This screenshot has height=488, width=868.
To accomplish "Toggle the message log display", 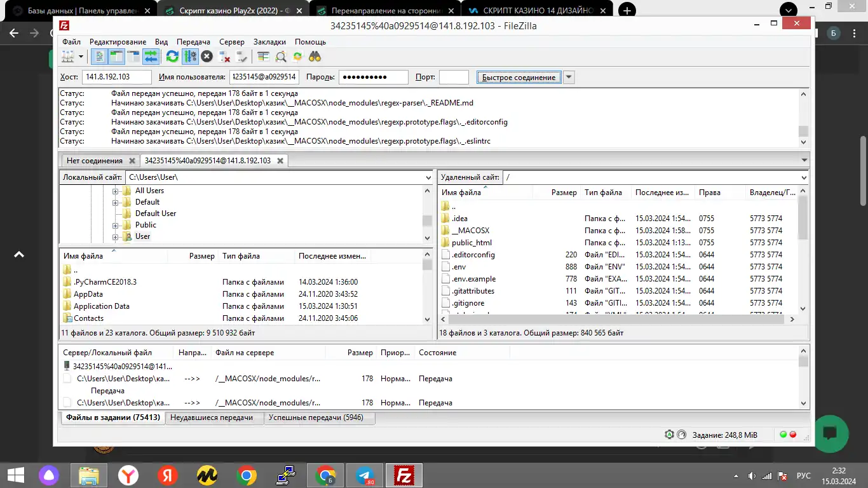I will (x=99, y=57).
